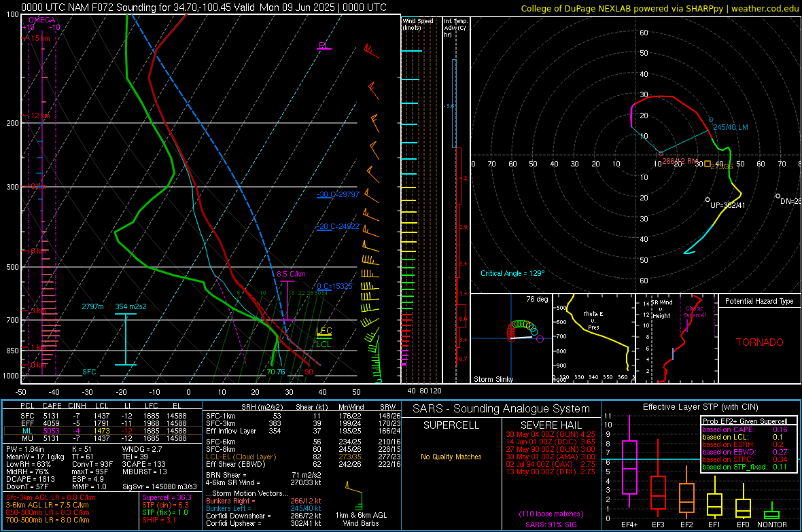Image resolution: width=802 pixels, height=532 pixels.
Task: Click the 'Sfc-3km AGL LR = 8.8 C/km' line
Action: point(51,497)
